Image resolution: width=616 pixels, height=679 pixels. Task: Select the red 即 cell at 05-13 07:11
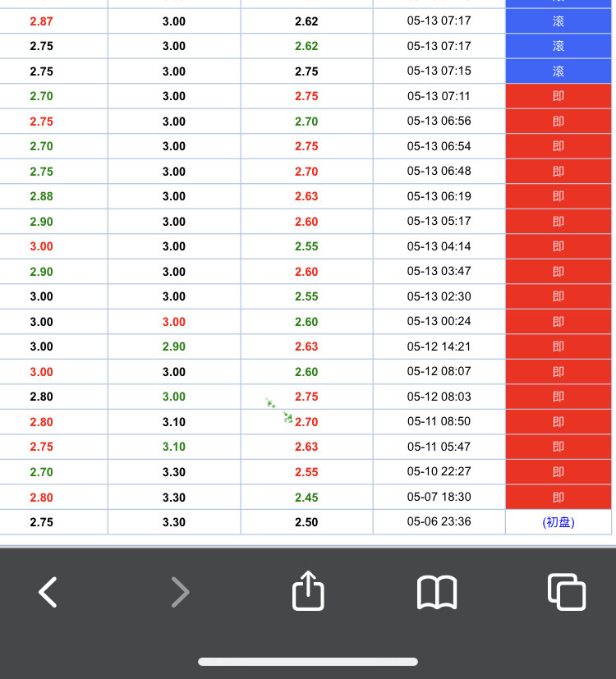tap(559, 96)
